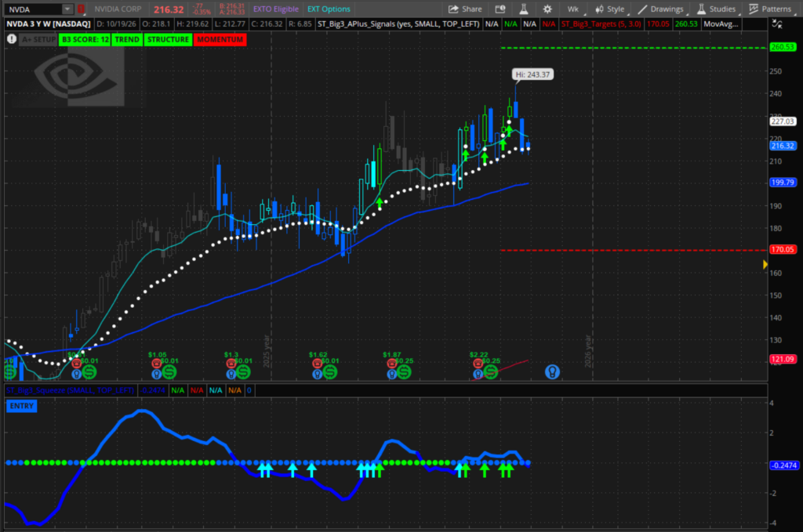
Task: Click the large future-event lightbulb icon right of the last candle
Action: 552,372
